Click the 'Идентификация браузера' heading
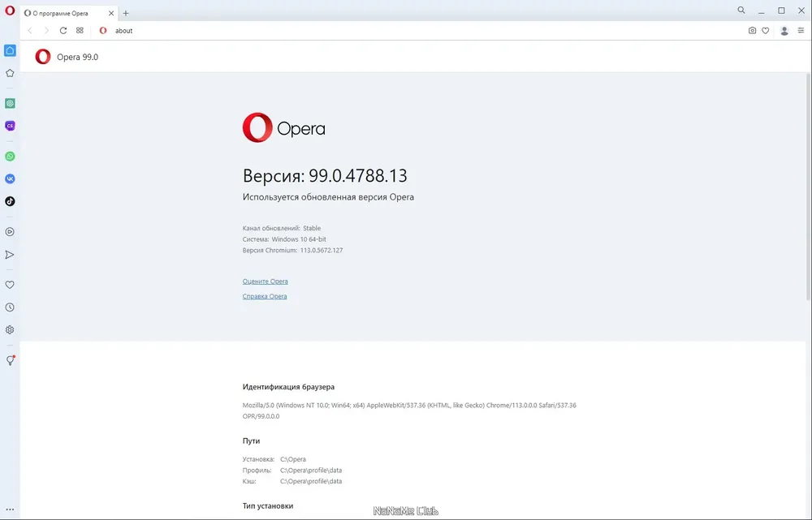This screenshot has width=812, height=520. pyautogui.click(x=288, y=387)
